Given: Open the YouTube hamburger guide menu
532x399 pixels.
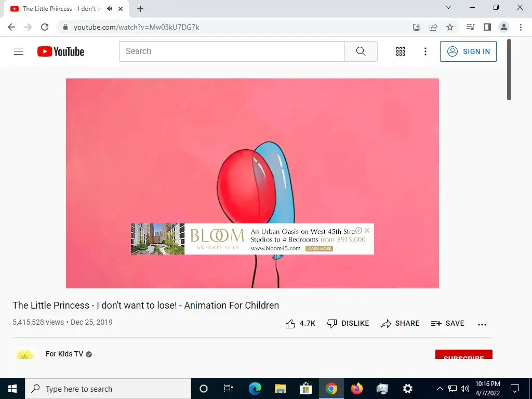Looking at the screenshot, I should [19, 51].
